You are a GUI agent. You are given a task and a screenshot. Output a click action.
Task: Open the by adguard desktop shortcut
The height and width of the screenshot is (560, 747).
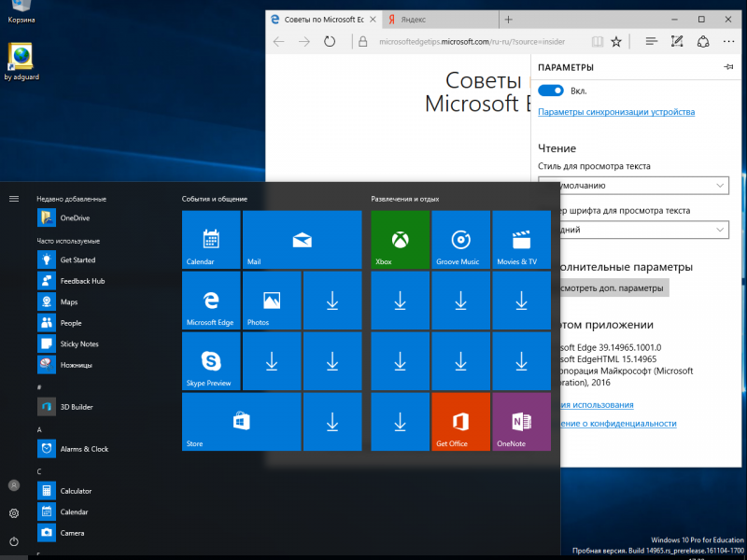tap(21, 62)
